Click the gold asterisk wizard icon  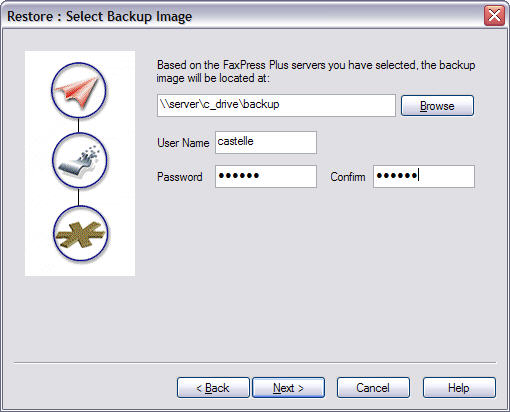tap(80, 233)
